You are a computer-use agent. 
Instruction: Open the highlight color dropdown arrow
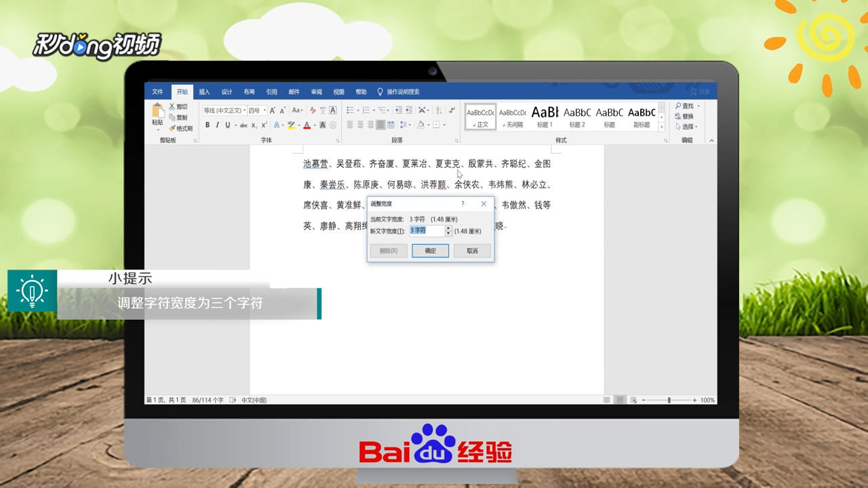(x=299, y=125)
